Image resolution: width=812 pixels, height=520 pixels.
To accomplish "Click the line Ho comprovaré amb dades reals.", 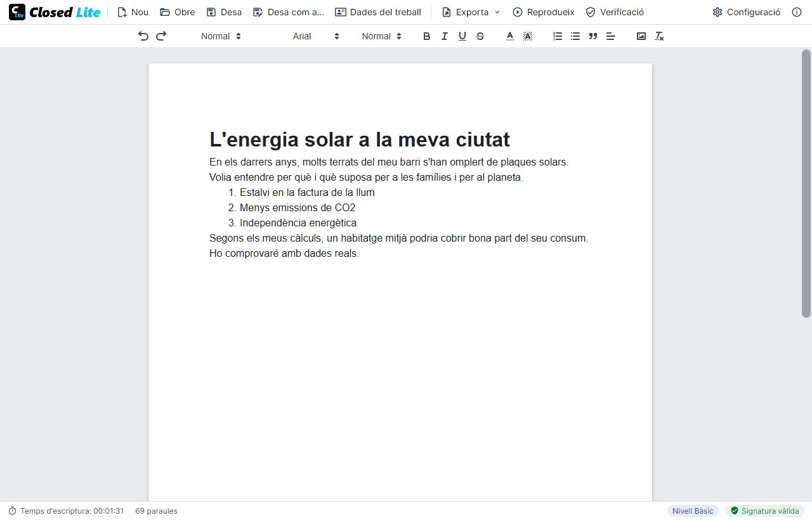I will coord(284,253).
